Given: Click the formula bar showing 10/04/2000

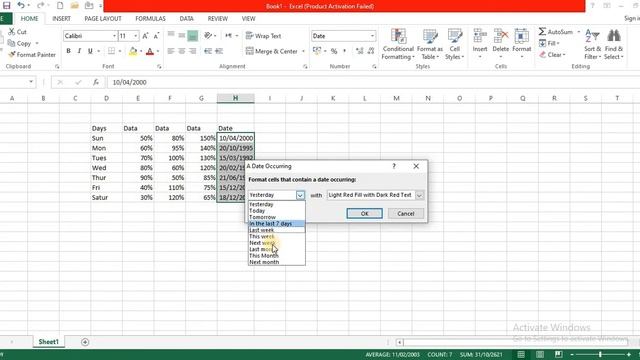Looking at the screenshot, I should point(373,82).
